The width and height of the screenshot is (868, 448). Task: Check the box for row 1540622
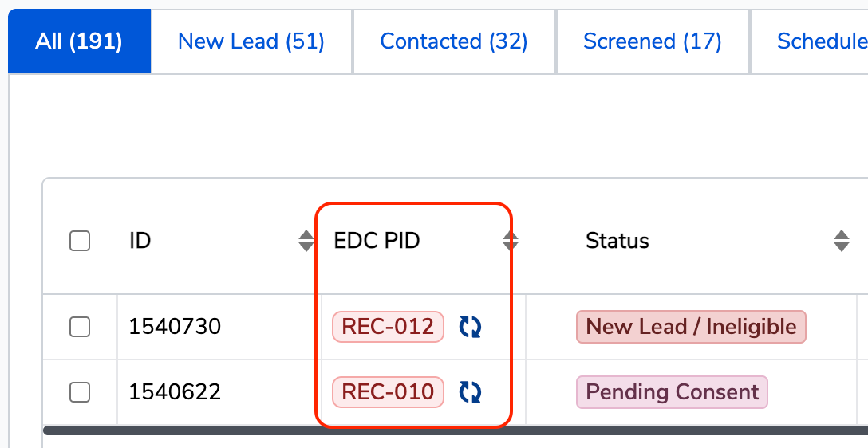pos(80,392)
